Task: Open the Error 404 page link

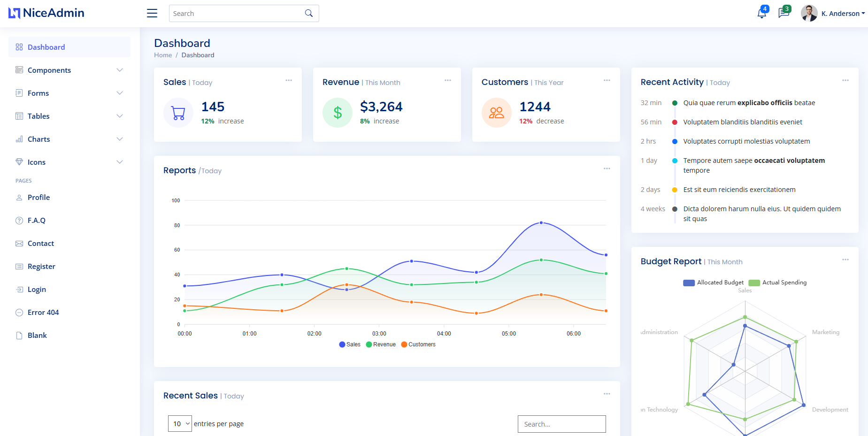Action: (43, 312)
